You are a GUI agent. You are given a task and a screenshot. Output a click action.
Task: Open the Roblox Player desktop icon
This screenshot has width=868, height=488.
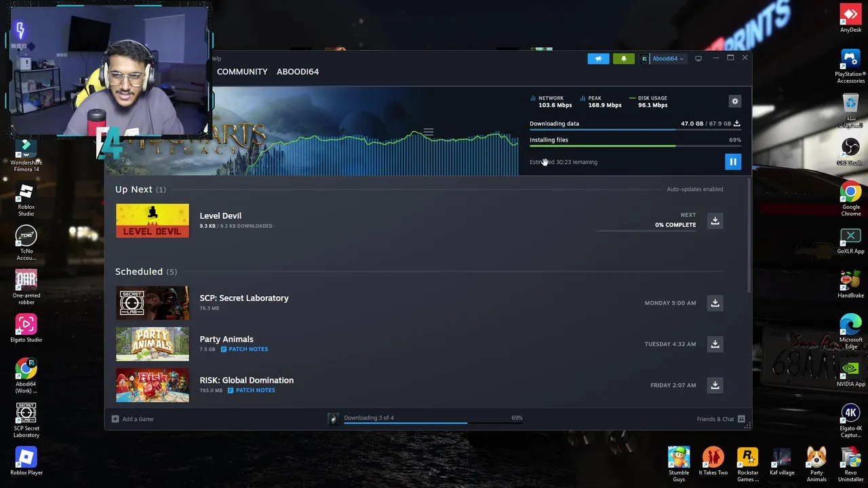click(x=26, y=462)
